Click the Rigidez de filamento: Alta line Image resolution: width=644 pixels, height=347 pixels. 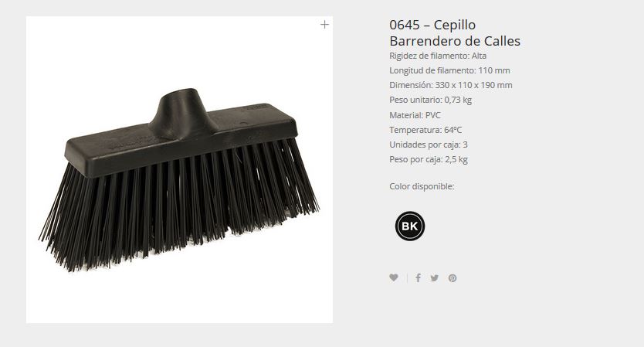438,56
